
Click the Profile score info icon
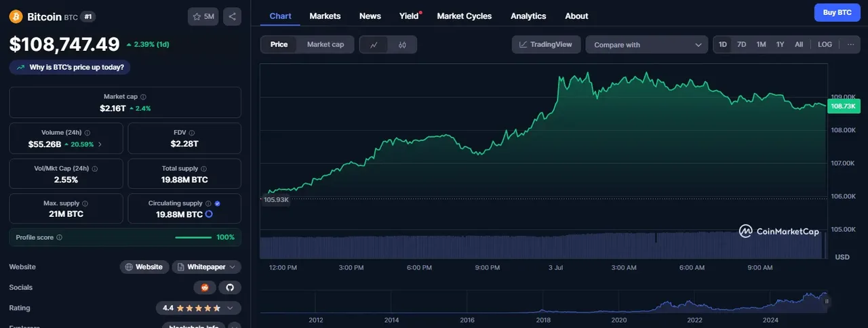[x=60, y=237]
